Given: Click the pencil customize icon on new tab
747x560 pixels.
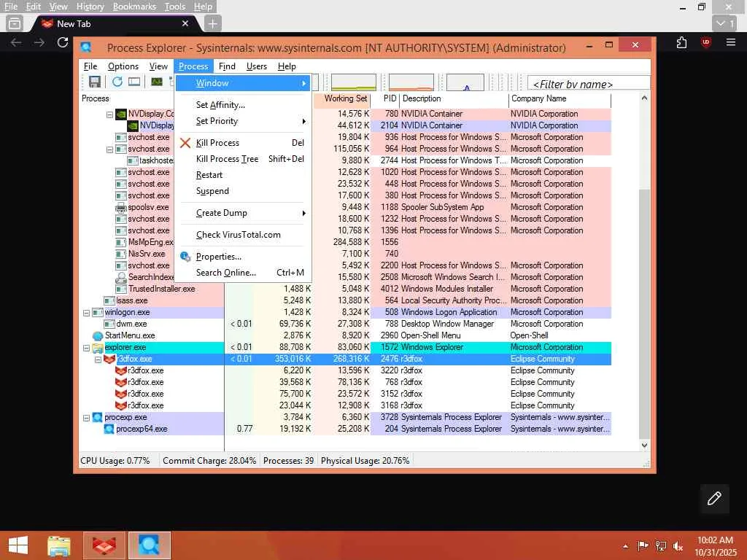Looking at the screenshot, I should [714, 499].
